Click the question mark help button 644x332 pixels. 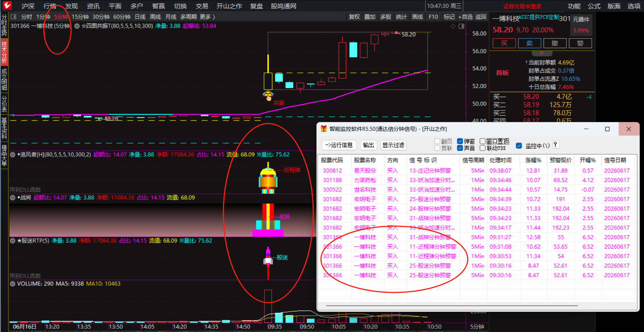click(x=555, y=145)
